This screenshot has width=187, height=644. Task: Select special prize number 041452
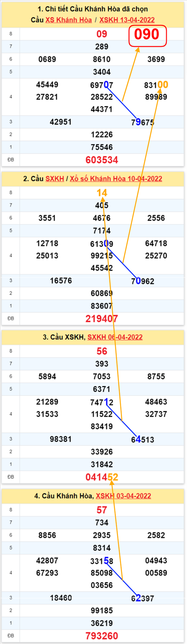[x=102, y=477]
